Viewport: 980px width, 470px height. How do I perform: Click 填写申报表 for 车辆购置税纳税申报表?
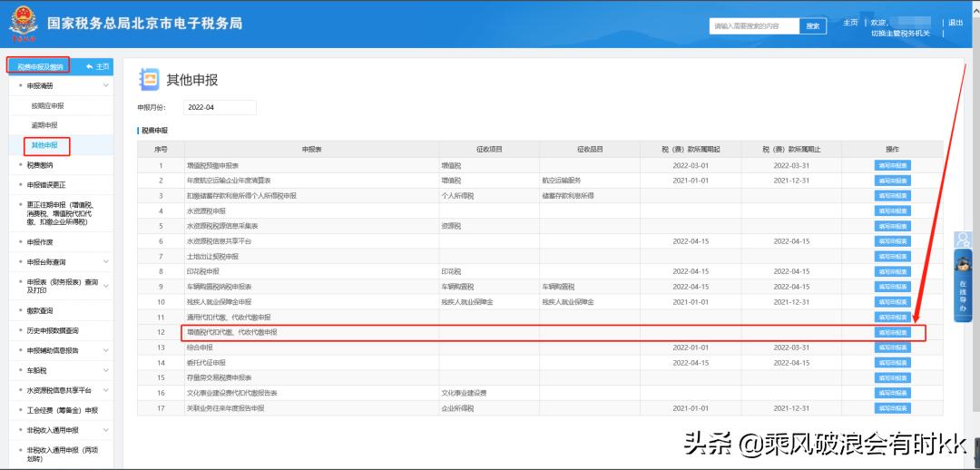tap(893, 286)
